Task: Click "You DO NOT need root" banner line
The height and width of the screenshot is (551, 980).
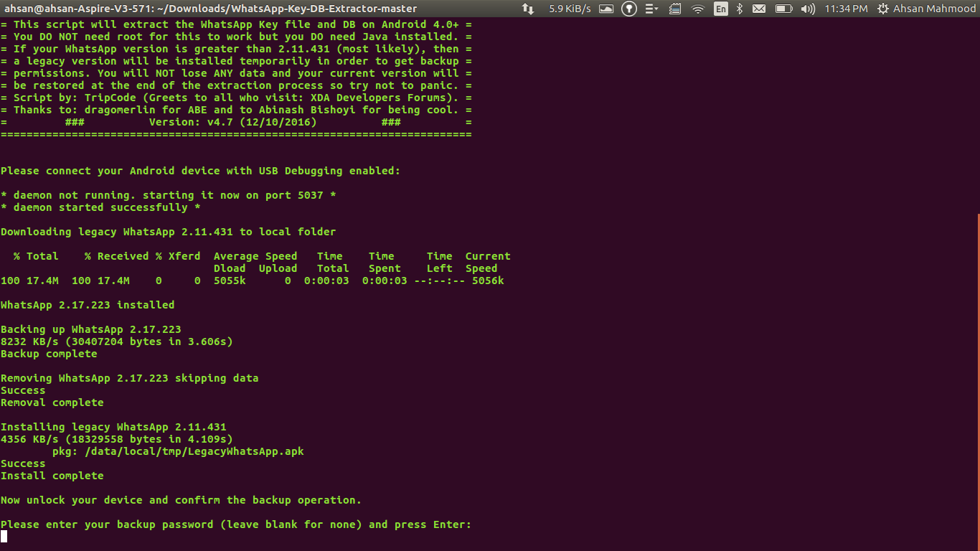Action: (x=236, y=37)
